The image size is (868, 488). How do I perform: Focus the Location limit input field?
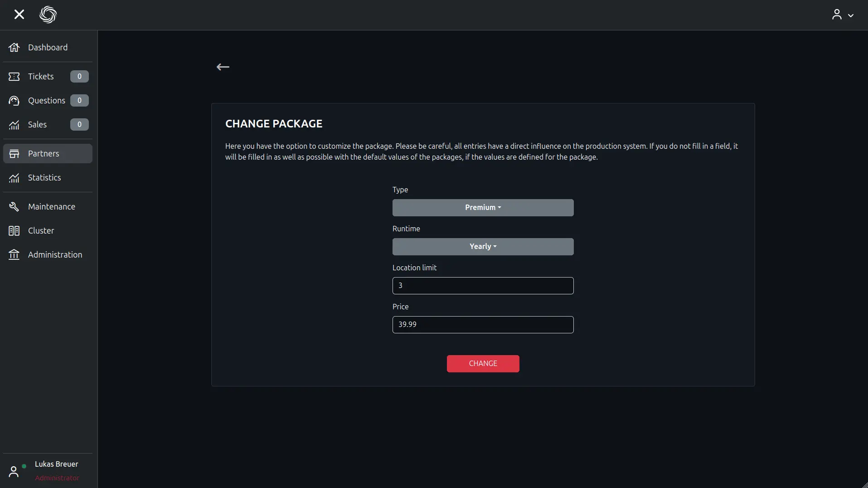483,286
